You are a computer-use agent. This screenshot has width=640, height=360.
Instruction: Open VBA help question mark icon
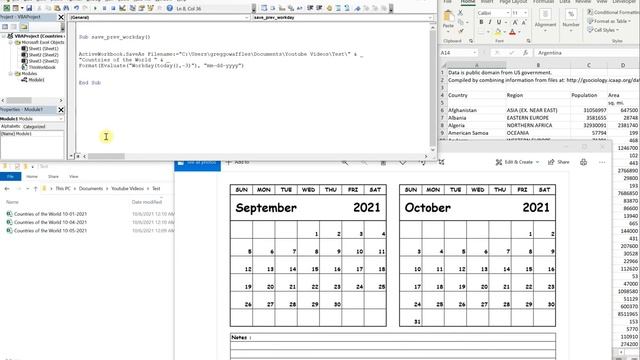click(170, 8)
